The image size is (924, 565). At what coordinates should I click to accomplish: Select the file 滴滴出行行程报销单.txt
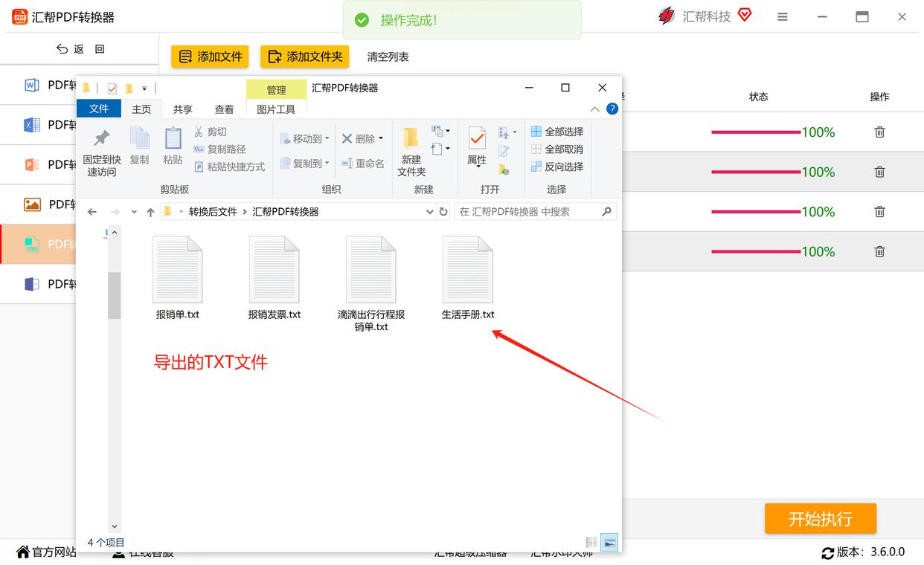coord(371,284)
